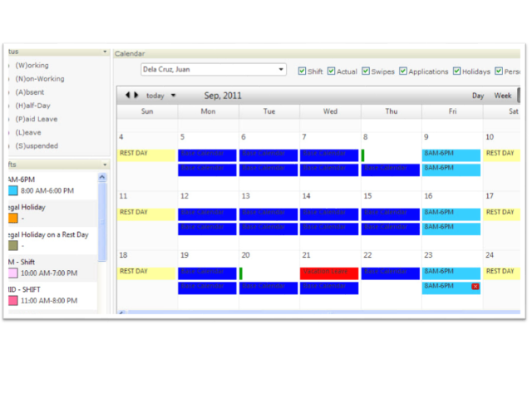This screenshot has width=532, height=399.
Task: Click the red delete icon on Sep 23 shift
Action: (x=475, y=287)
